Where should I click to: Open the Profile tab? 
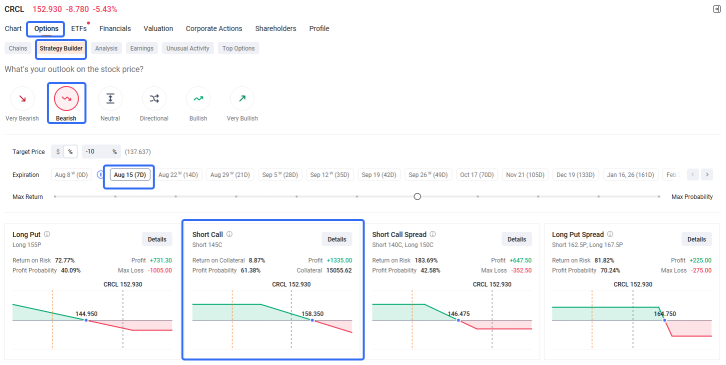click(319, 28)
